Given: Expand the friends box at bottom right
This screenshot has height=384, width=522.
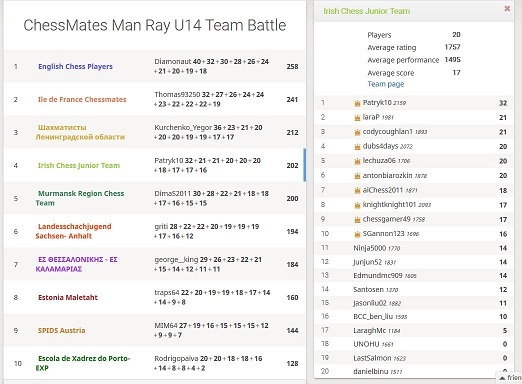Looking at the screenshot, I should pos(510,378).
